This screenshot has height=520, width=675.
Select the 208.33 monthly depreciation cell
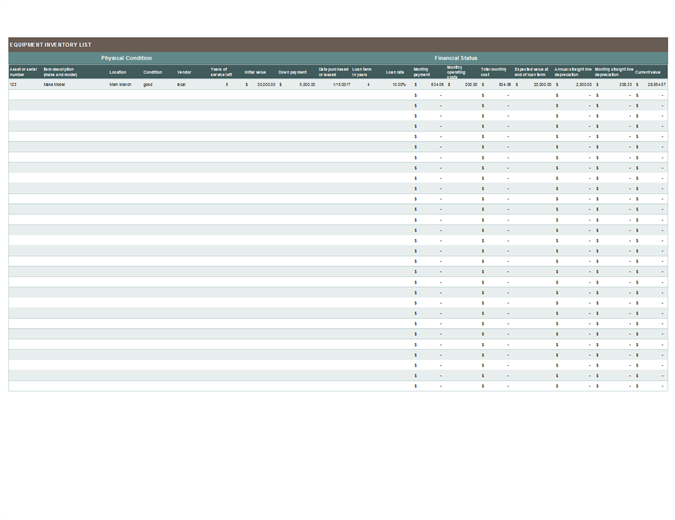tap(614, 85)
